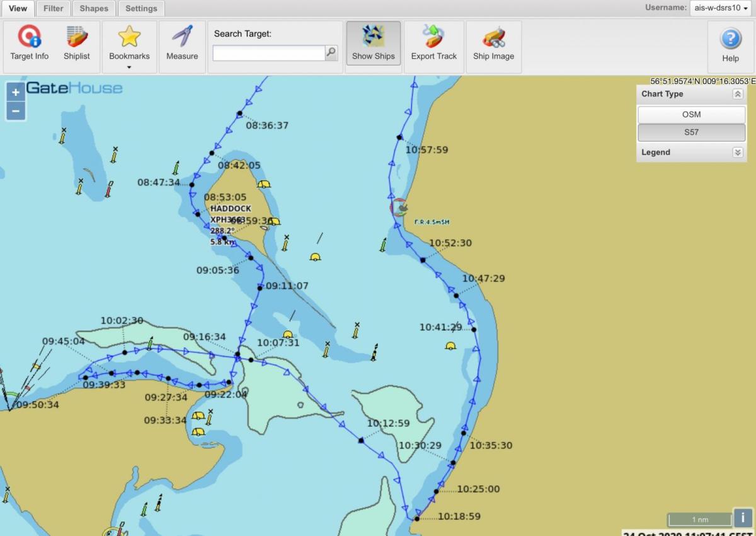Click the HADDOCK ship label
The height and width of the screenshot is (536, 756).
(231, 208)
